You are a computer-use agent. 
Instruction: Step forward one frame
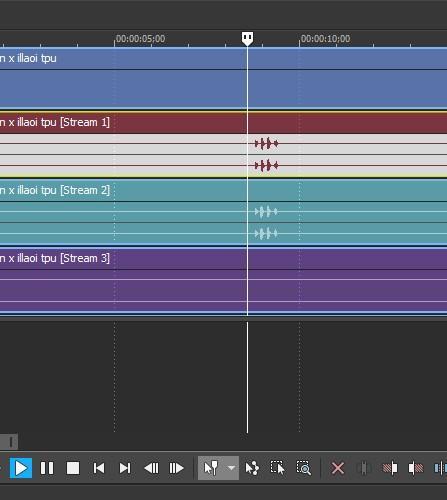pyautogui.click(x=177, y=468)
